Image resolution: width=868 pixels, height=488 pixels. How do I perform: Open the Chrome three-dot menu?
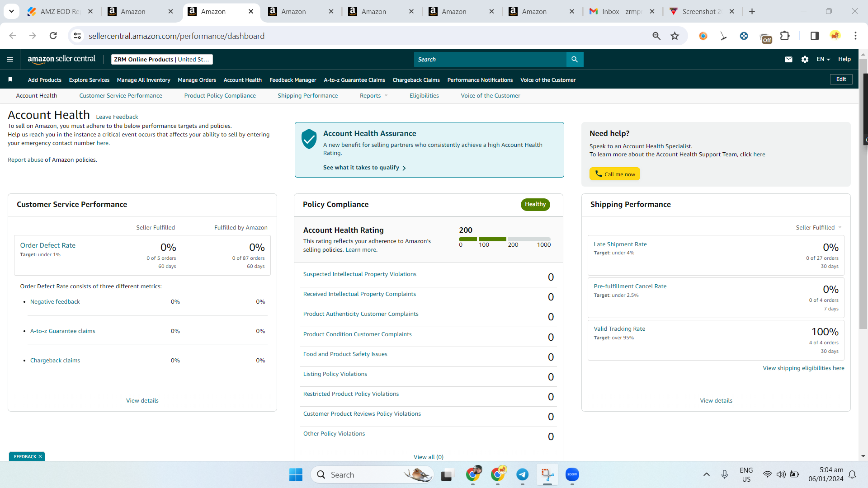[855, 36]
